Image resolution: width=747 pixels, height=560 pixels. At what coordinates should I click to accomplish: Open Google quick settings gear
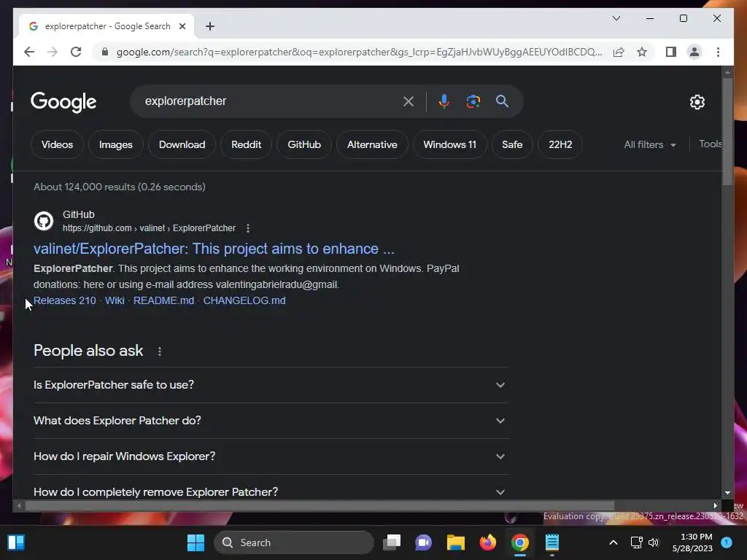click(x=697, y=101)
